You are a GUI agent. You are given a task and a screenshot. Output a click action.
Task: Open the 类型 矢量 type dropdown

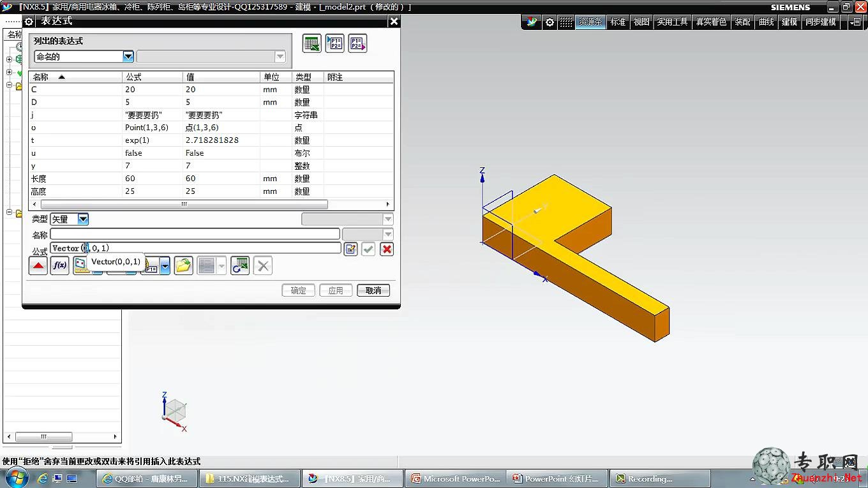pyautogui.click(x=83, y=219)
